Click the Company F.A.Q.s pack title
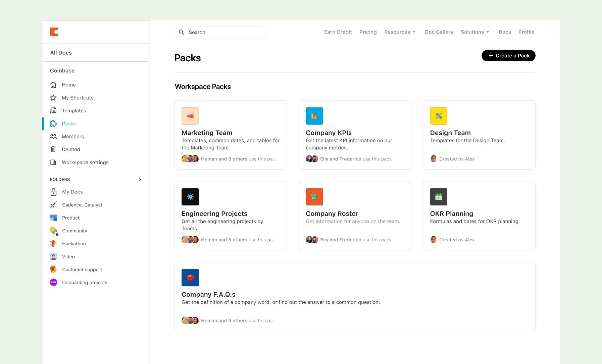The width and height of the screenshot is (602, 364). coord(208,294)
